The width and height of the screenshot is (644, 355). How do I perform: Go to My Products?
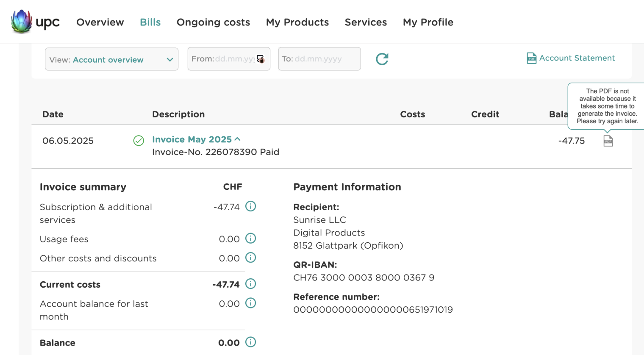[x=297, y=22]
